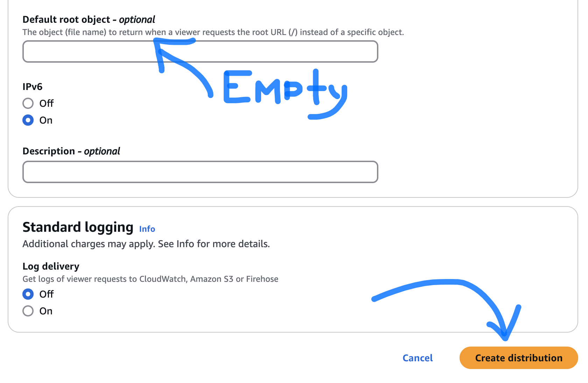Image resolution: width=588 pixels, height=383 pixels.
Task: Click the Log delivery label
Action: [51, 266]
